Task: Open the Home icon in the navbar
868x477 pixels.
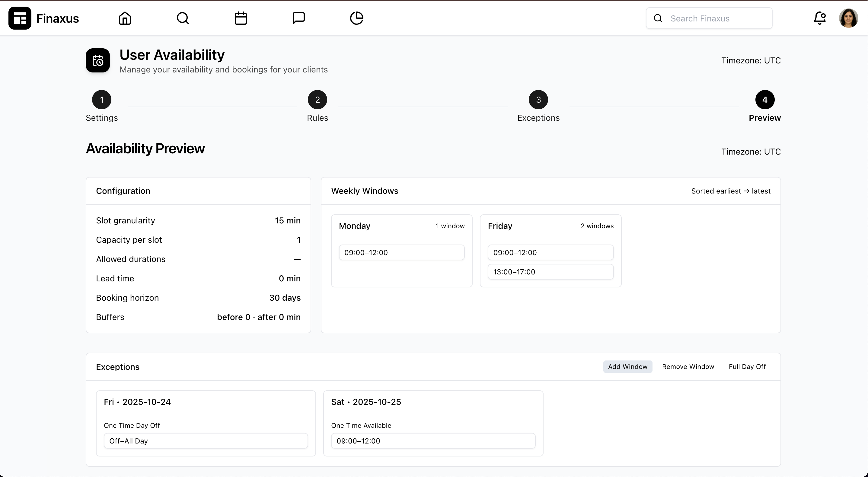Action: pos(125,18)
